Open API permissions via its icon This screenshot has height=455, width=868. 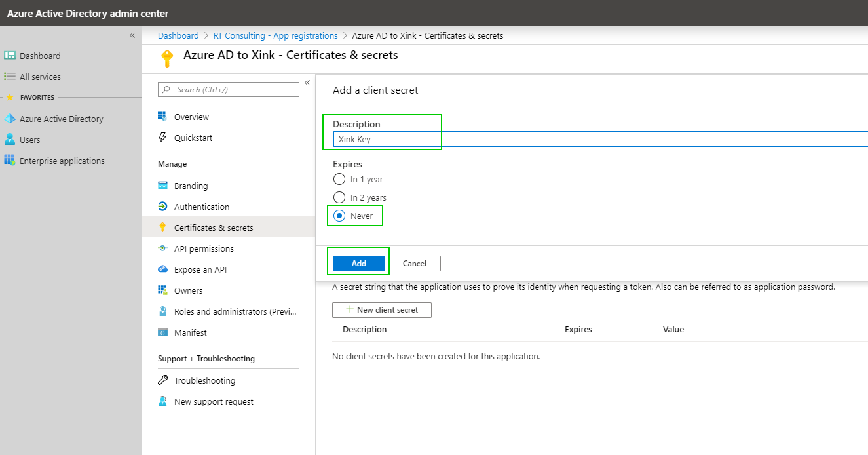[161, 248]
